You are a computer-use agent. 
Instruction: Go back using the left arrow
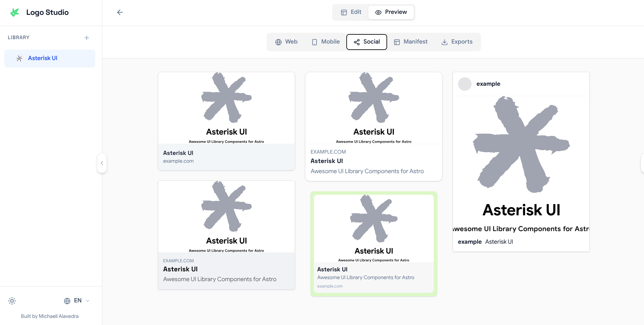(120, 12)
